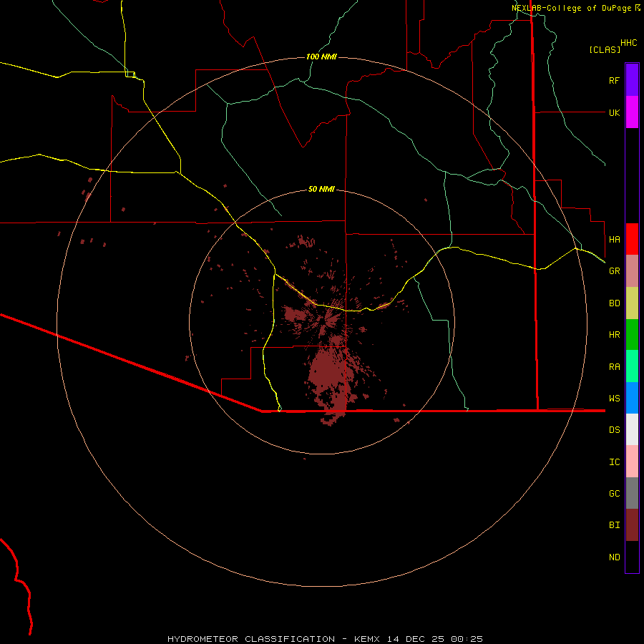Click the GR legend label
Image resolution: width=644 pixels, height=644 pixels.
[x=614, y=271]
